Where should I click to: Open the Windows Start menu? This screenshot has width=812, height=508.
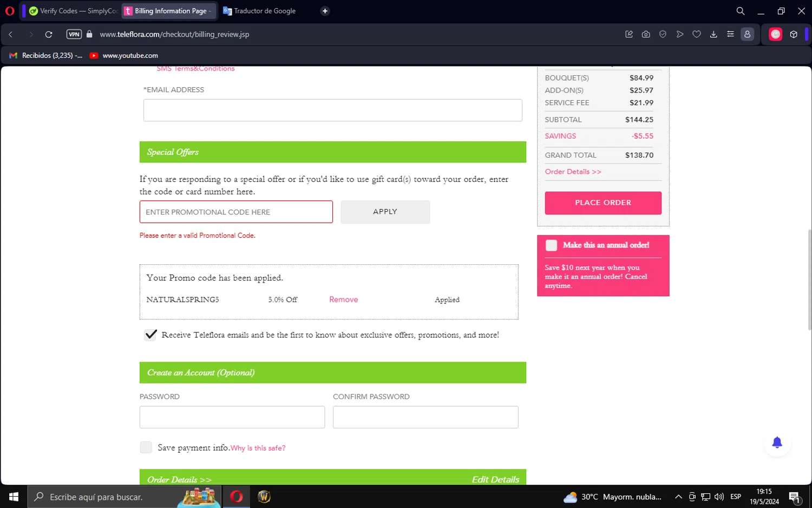click(14, 497)
